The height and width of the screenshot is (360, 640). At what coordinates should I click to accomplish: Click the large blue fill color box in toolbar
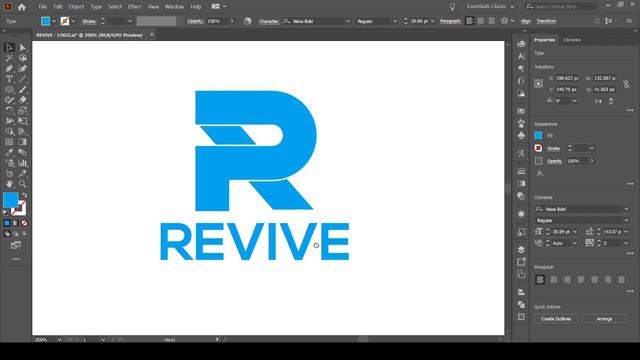11,200
